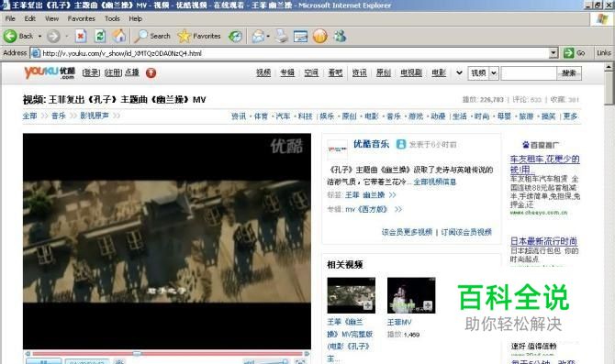This screenshot has height=364, width=615.
Task: Open the File menu
Action: [10, 18]
